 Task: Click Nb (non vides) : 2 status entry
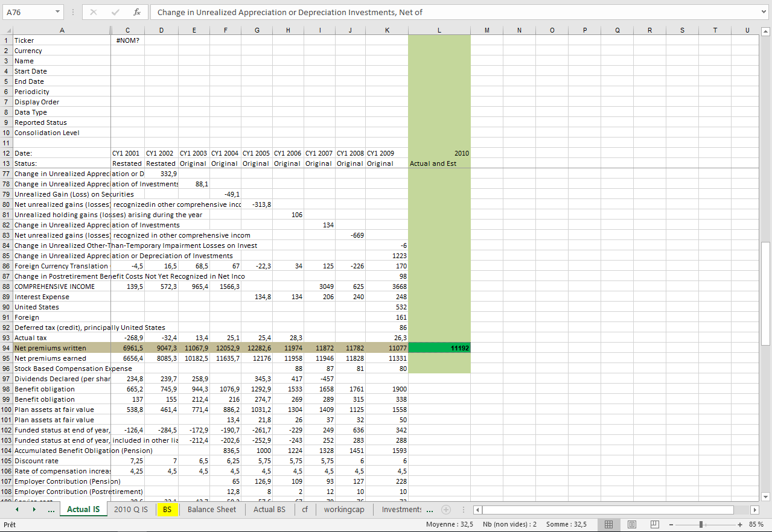[509, 524]
